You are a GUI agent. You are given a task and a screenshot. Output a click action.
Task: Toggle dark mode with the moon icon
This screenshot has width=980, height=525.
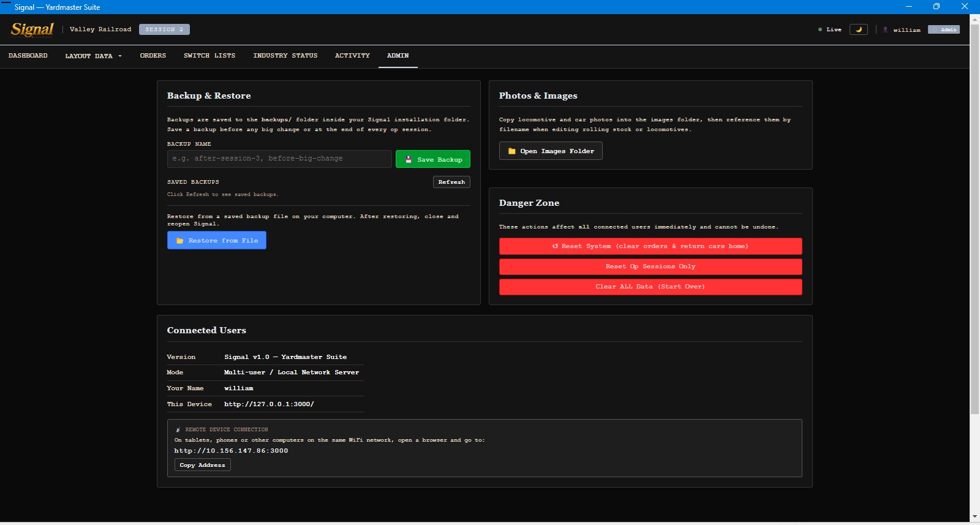[858, 29]
